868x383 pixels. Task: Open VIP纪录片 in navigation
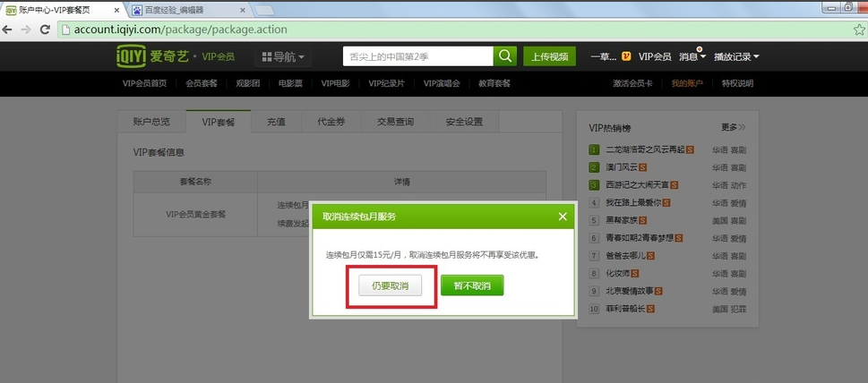pos(386,83)
